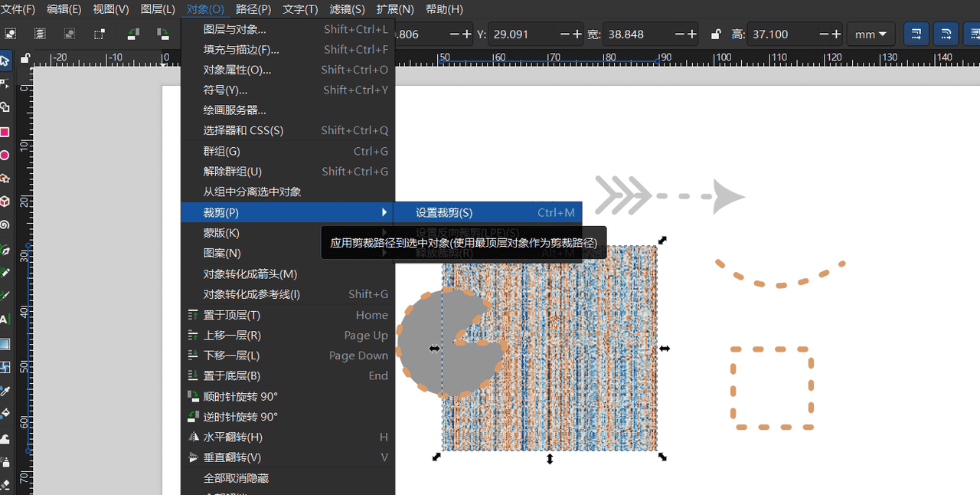980x495 pixels.
Task: Select the Shape builder tool
Action: tap(5, 108)
